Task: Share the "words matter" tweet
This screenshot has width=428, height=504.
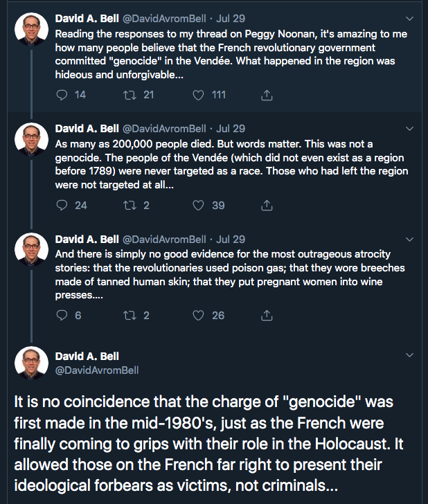Action: pos(267,205)
